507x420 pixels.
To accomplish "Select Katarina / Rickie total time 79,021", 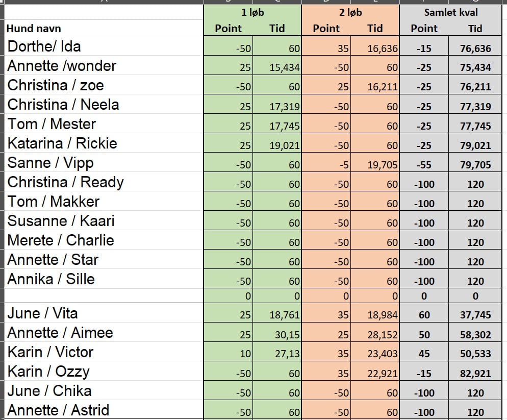I will tap(475, 143).
